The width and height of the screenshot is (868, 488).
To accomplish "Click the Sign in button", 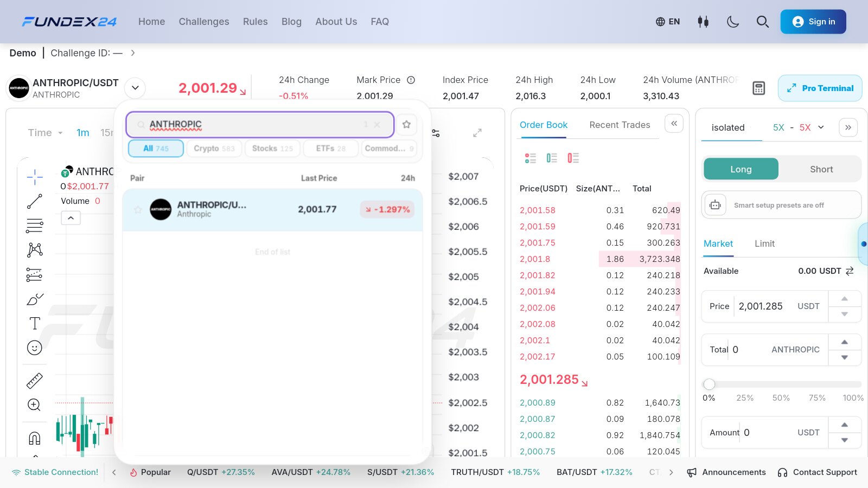I will pyautogui.click(x=813, y=22).
